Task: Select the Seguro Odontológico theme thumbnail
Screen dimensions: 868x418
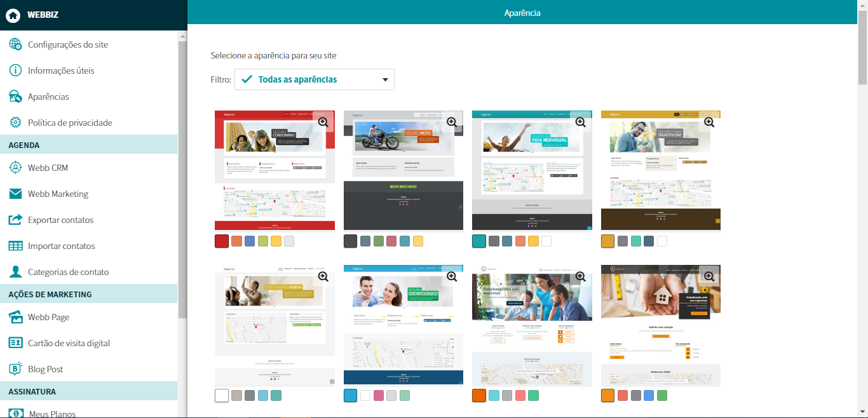Action: click(403, 324)
